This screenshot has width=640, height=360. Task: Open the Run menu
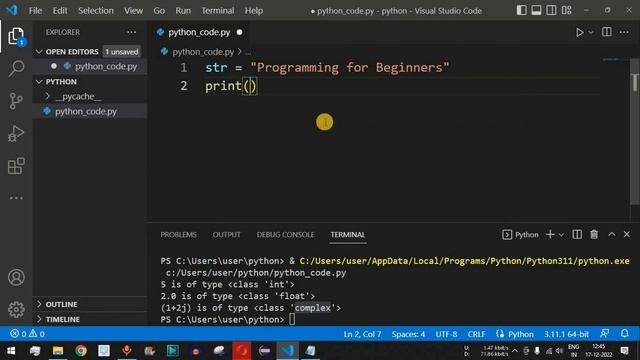click(183, 11)
